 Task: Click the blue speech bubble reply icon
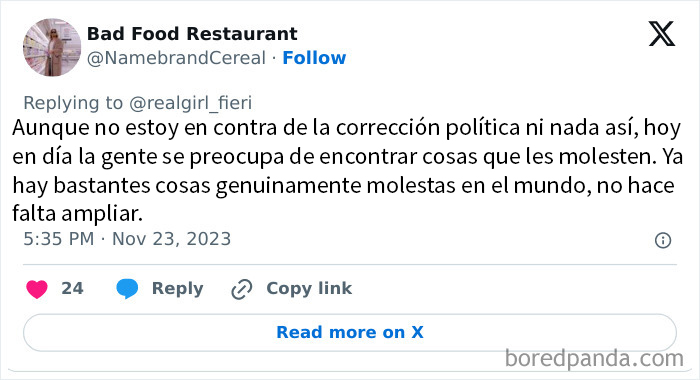click(x=127, y=288)
